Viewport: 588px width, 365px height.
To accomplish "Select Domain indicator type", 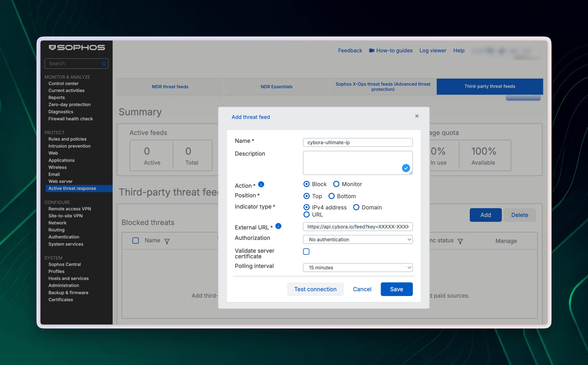I will tap(356, 207).
